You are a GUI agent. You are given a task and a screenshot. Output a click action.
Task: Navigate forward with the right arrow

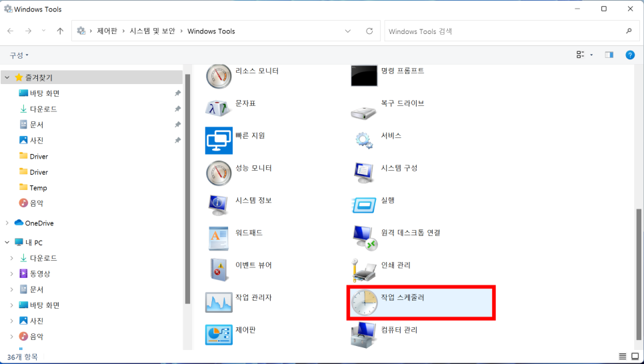click(28, 31)
